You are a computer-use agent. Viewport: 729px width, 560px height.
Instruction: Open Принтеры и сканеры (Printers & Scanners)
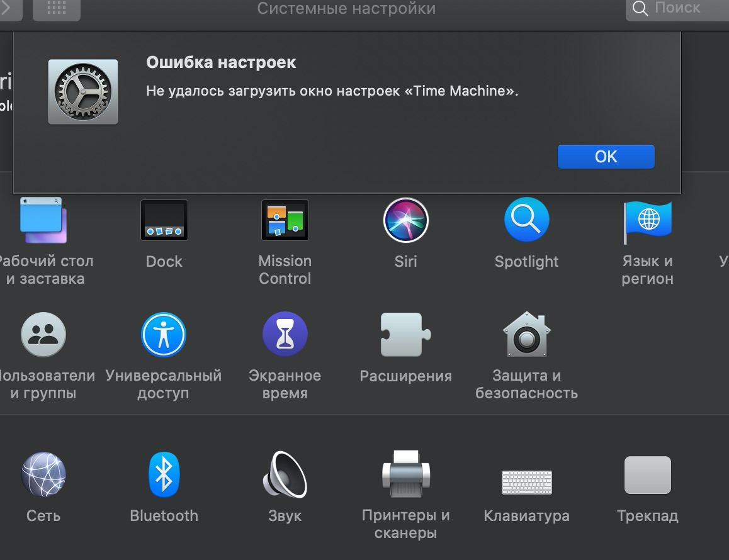click(406, 474)
